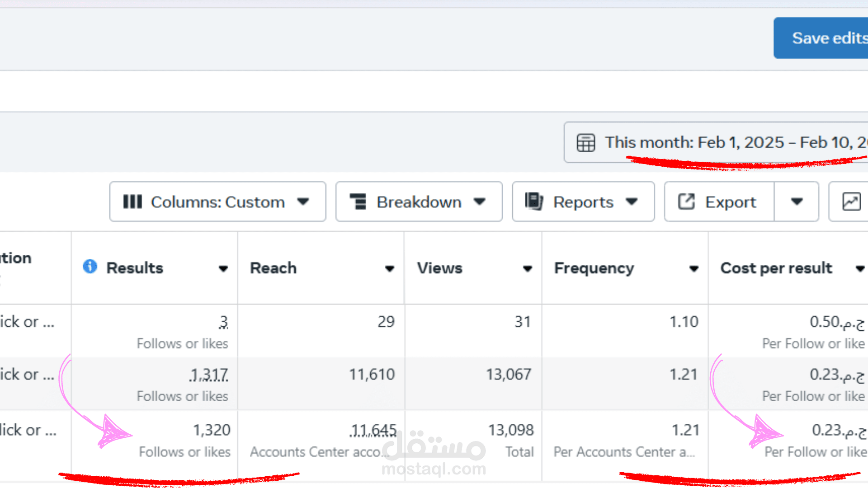
Task: Click the Breakdown hierarchy icon
Action: tap(358, 202)
